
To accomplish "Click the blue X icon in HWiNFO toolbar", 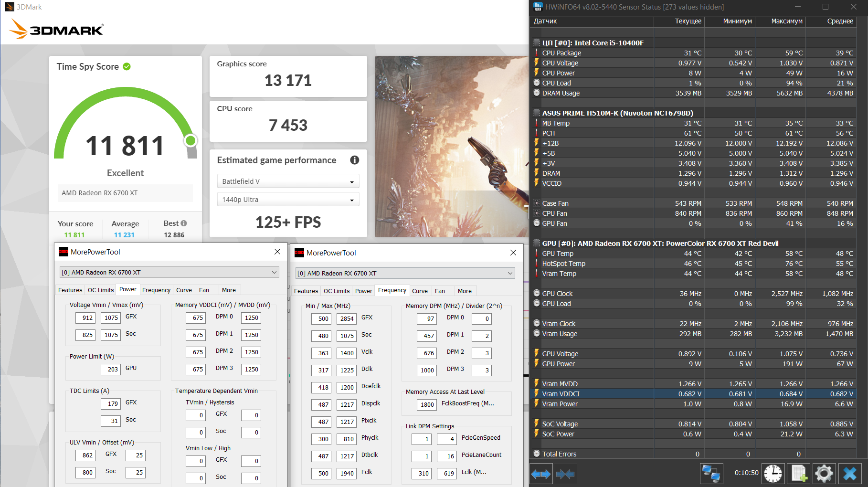I will pyautogui.click(x=850, y=474).
